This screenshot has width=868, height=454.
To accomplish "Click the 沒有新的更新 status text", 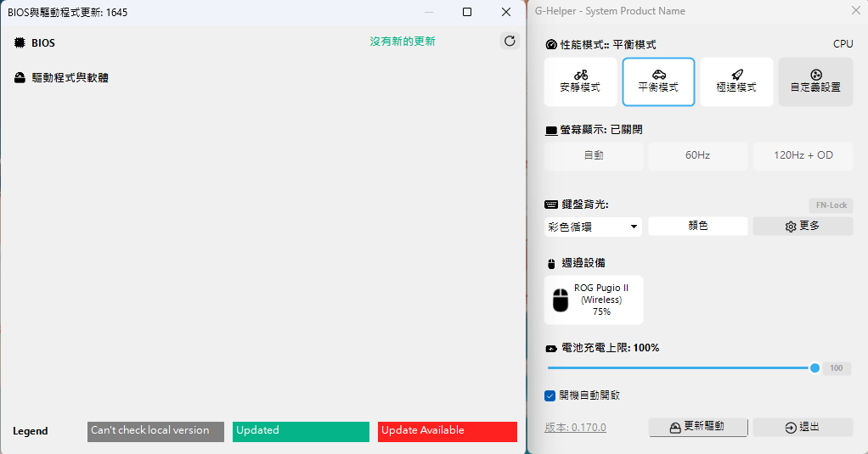I will click(403, 42).
